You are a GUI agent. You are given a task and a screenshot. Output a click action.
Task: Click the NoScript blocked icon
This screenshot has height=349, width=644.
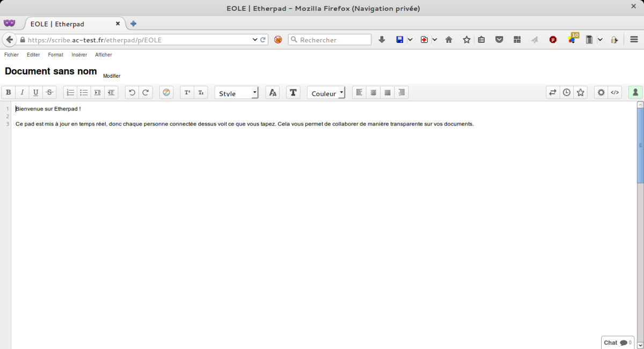(278, 40)
